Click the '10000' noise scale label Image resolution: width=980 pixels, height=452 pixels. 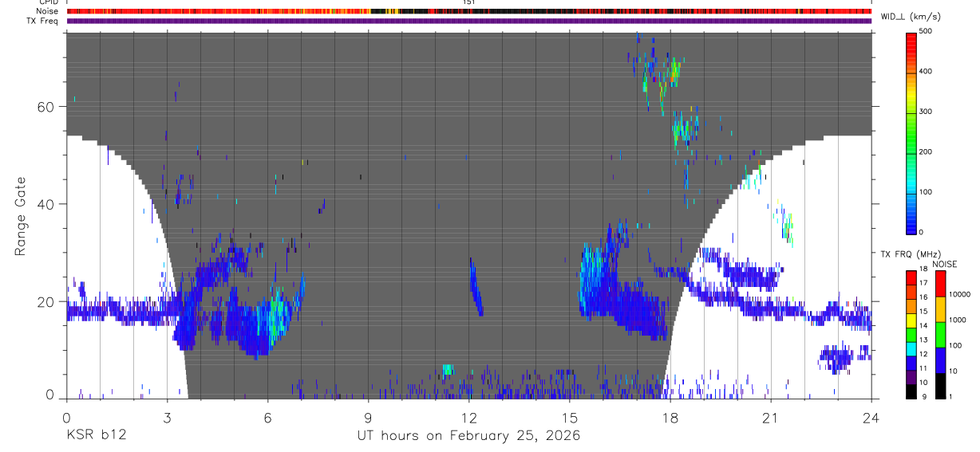960,295
